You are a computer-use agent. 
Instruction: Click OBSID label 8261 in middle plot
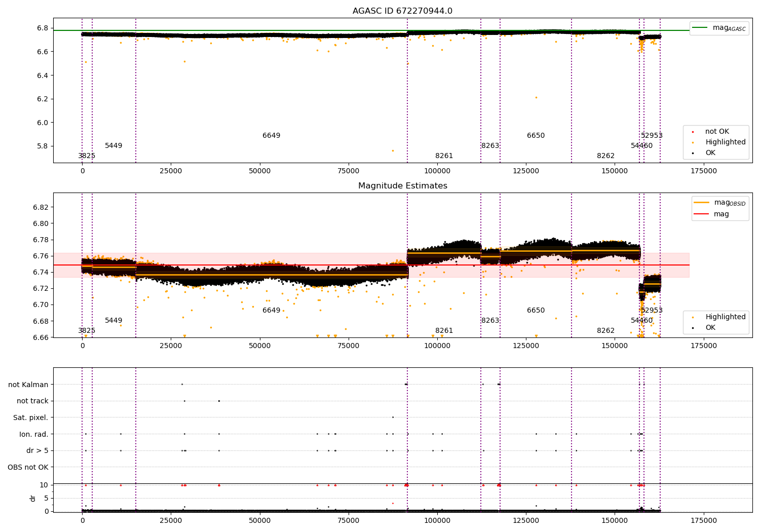pyautogui.click(x=444, y=331)
